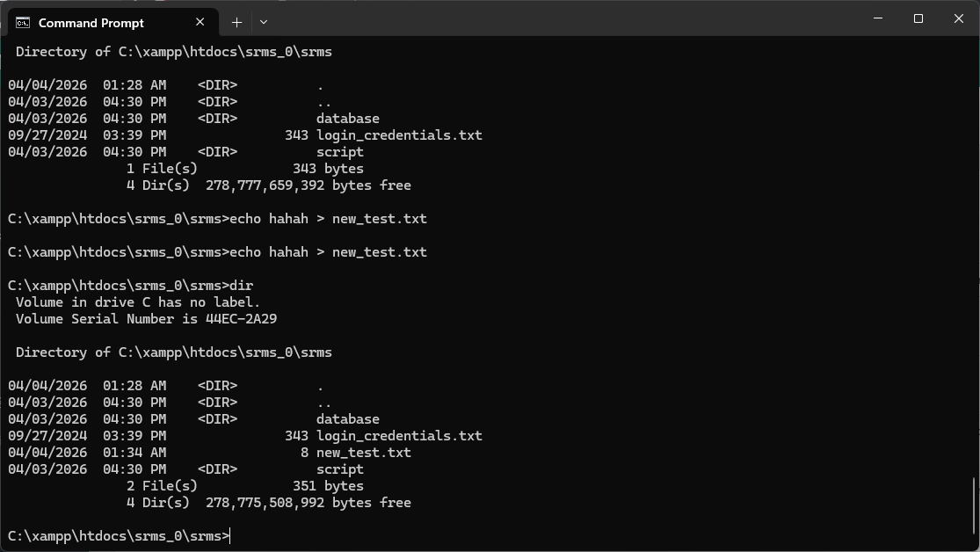Open the dropdown arrow beside the plus button

coord(263,22)
